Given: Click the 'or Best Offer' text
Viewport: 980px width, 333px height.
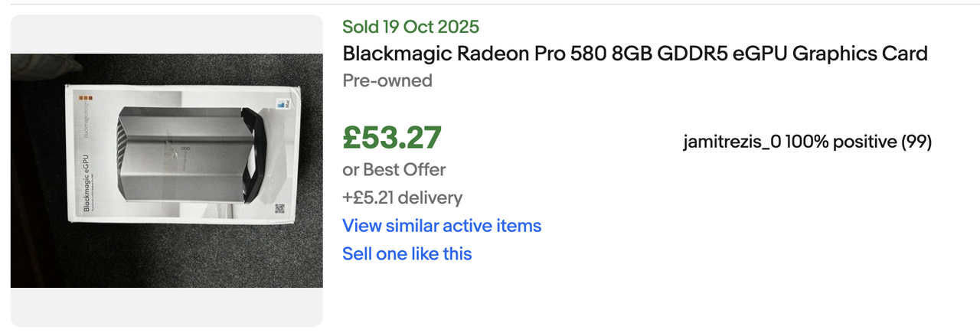Looking at the screenshot, I should (394, 169).
